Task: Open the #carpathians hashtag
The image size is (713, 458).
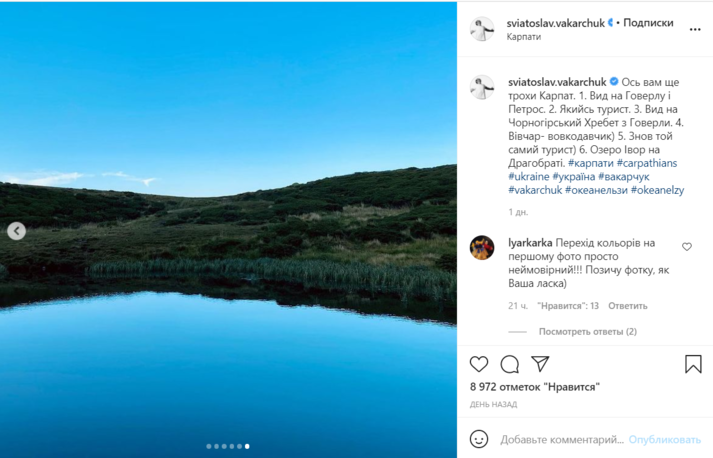Action: pos(647,163)
